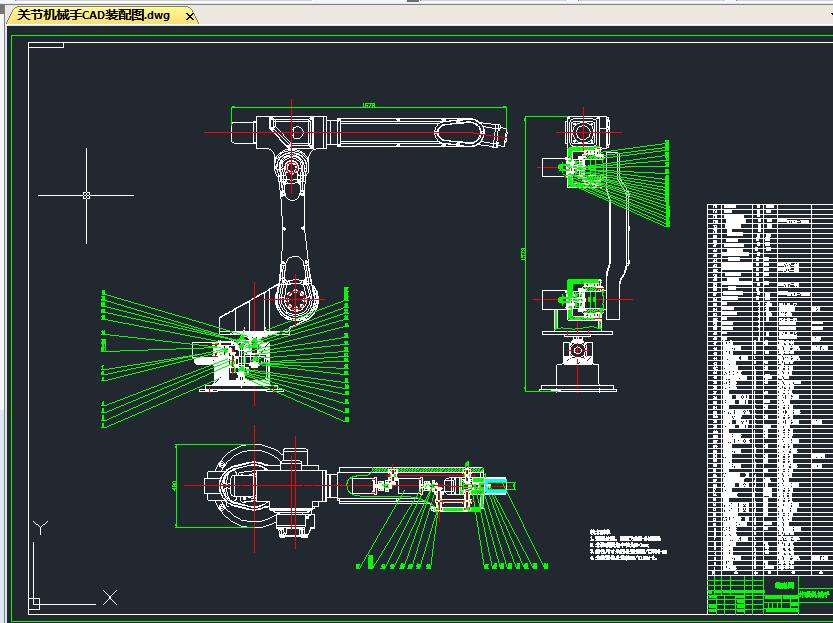Close the 关节机械手CAD装配图.dwg tab
The image size is (833, 623).
[190, 16]
